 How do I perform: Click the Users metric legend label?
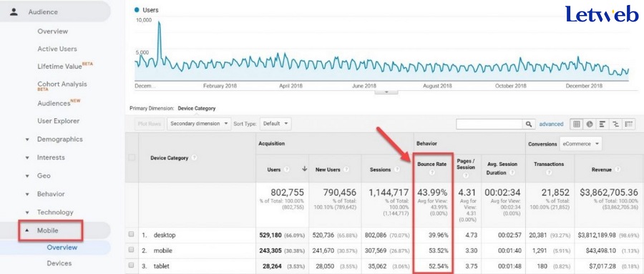coord(150,10)
